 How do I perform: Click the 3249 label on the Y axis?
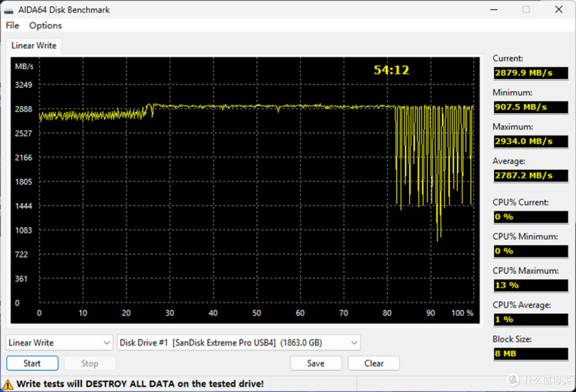(x=23, y=85)
